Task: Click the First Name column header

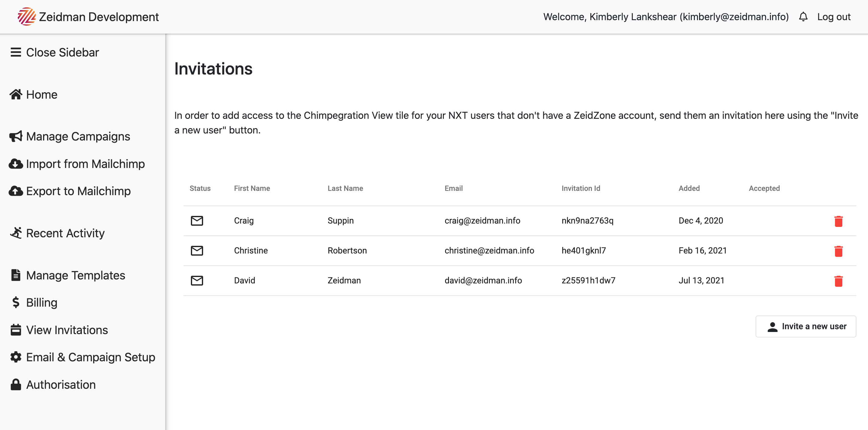Action: (252, 188)
